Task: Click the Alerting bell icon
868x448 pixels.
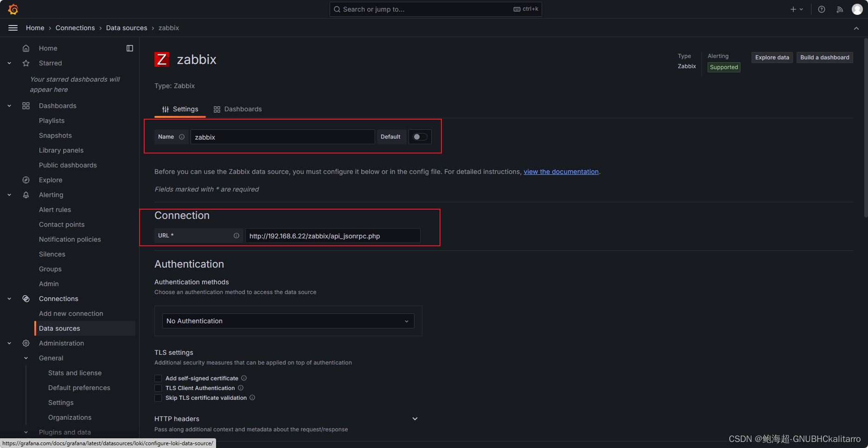Action: pyautogui.click(x=26, y=195)
